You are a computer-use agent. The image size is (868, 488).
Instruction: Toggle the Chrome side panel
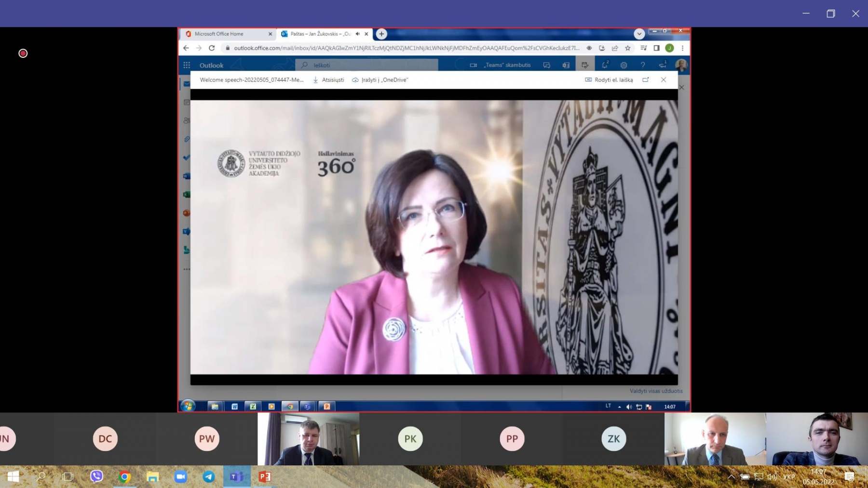pyautogui.click(x=656, y=48)
